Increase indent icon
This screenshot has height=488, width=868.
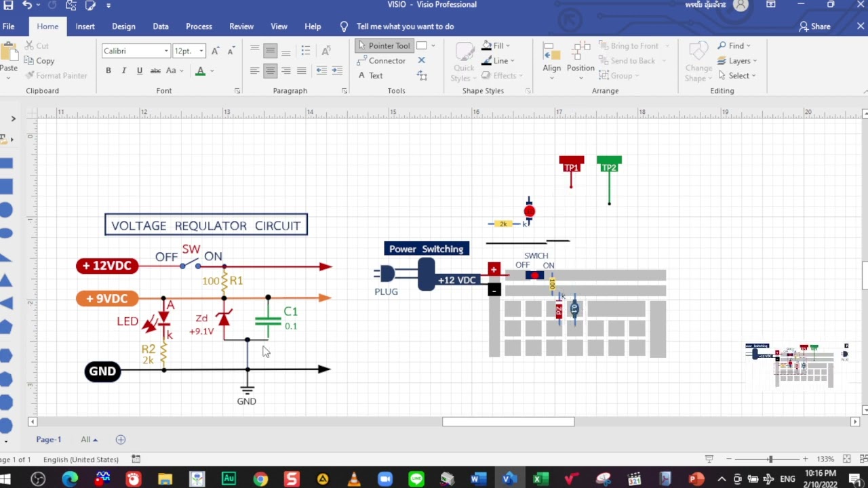tap(337, 70)
